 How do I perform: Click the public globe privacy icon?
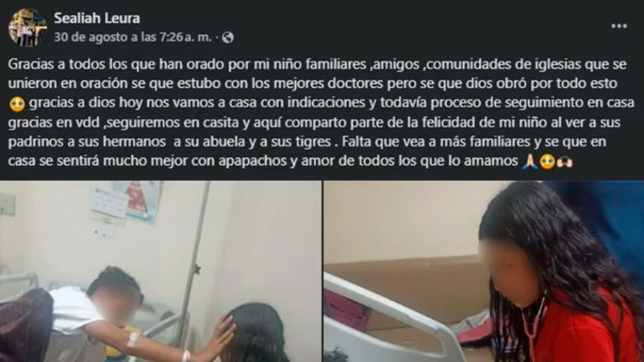pos(227,38)
